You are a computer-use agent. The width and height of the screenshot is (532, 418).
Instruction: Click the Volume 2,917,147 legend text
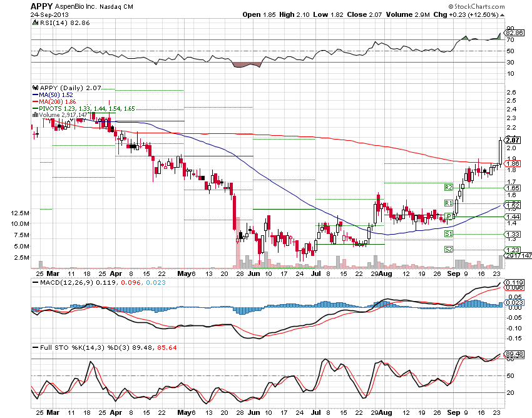pyautogui.click(x=64, y=115)
